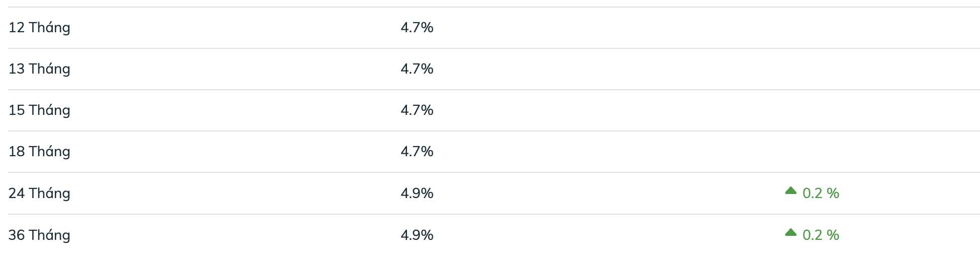Click the green up arrow in 36 Tháng row
Viewport: 980px width, 255px height.
791,232
